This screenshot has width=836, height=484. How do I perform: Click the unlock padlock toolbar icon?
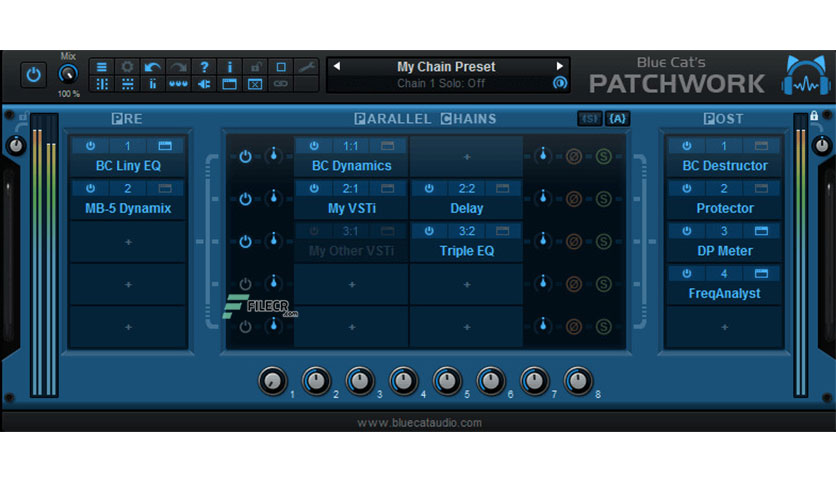pyautogui.click(x=255, y=67)
